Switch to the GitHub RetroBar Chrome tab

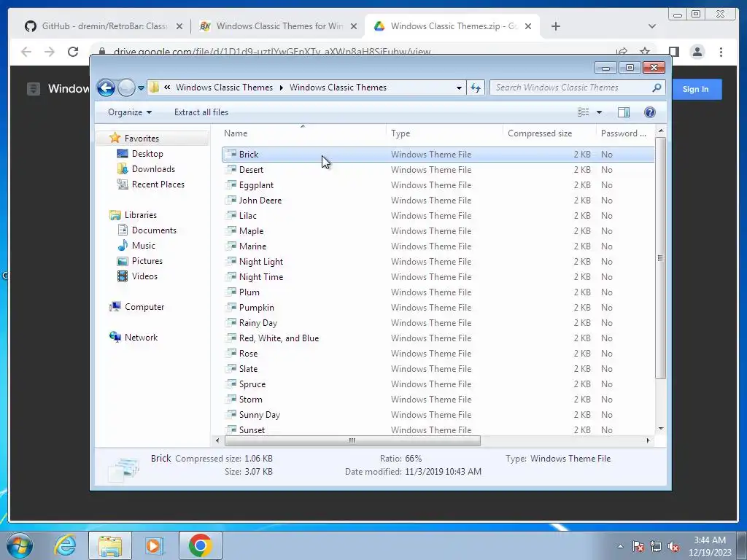[x=104, y=26]
